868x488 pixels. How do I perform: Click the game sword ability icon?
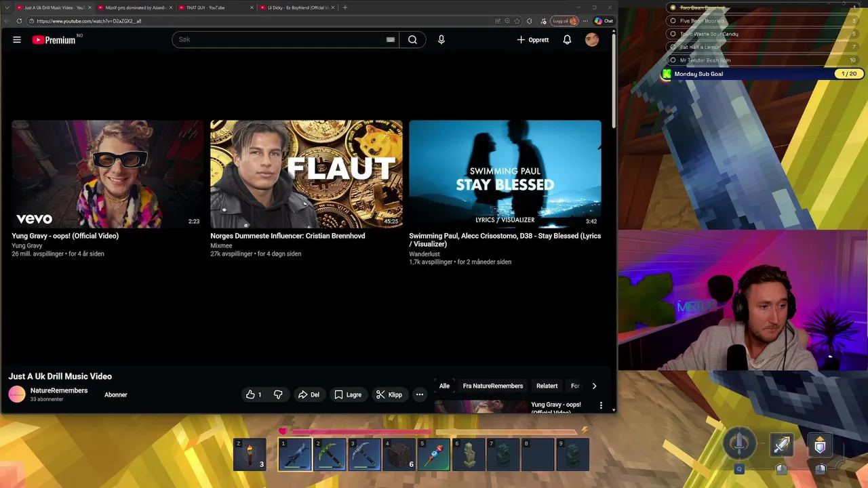(782, 445)
